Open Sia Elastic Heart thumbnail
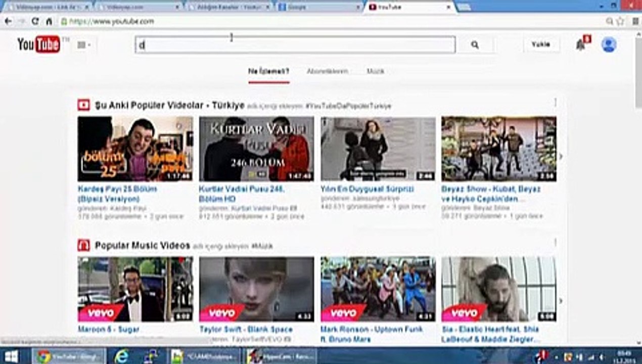Image resolution: width=642 pixels, height=364 pixels. [499, 289]
